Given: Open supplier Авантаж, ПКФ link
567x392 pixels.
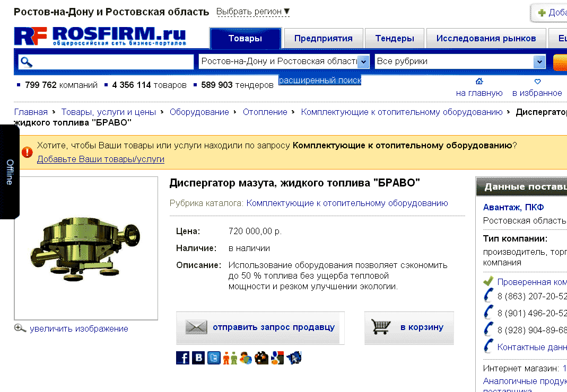Looking at the screenshot, I should [513, 207].
